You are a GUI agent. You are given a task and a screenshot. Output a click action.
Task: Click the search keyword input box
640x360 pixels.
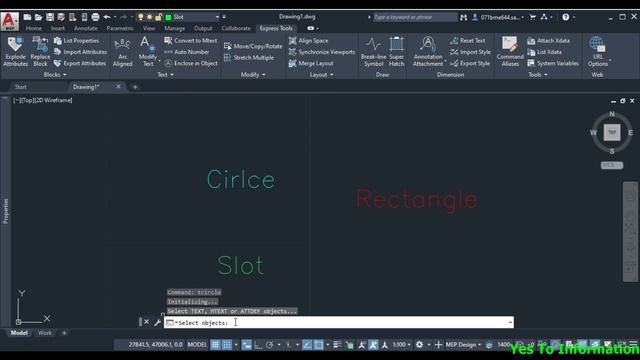point(415,17)
